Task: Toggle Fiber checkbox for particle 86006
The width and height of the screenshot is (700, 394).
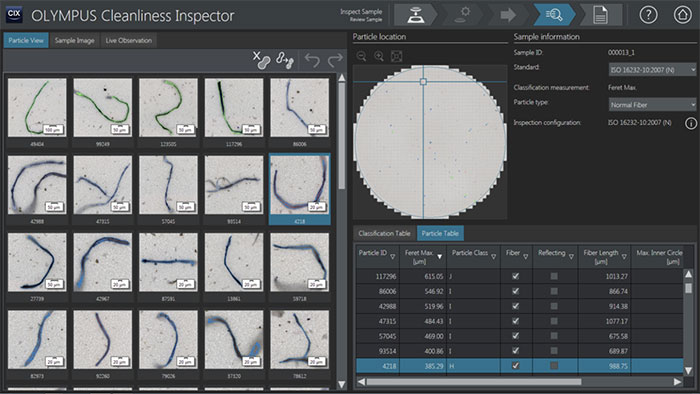Action: [516, 291]
